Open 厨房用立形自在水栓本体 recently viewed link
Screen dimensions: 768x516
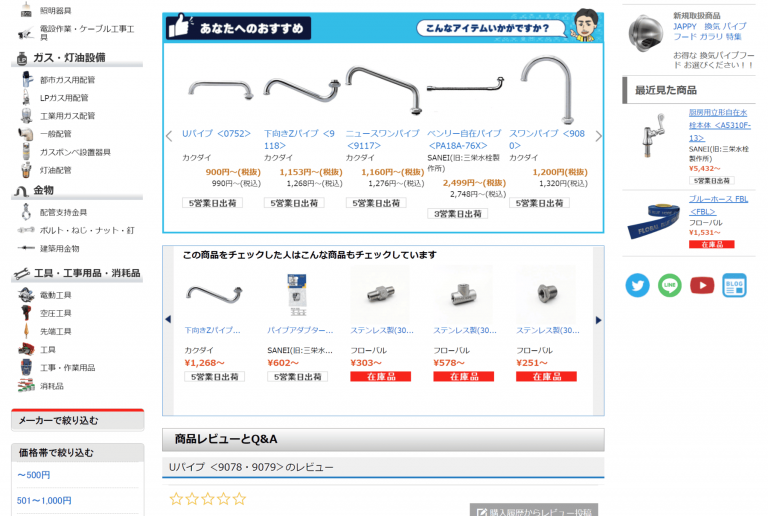(720, 125)
